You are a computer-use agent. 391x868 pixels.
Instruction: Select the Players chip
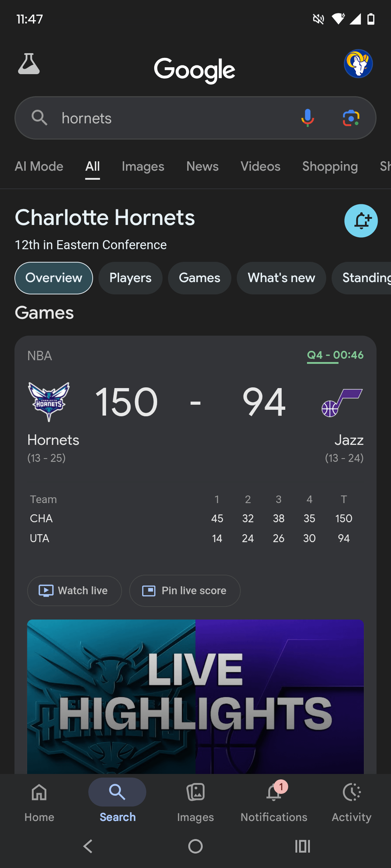tap(130, 278)
